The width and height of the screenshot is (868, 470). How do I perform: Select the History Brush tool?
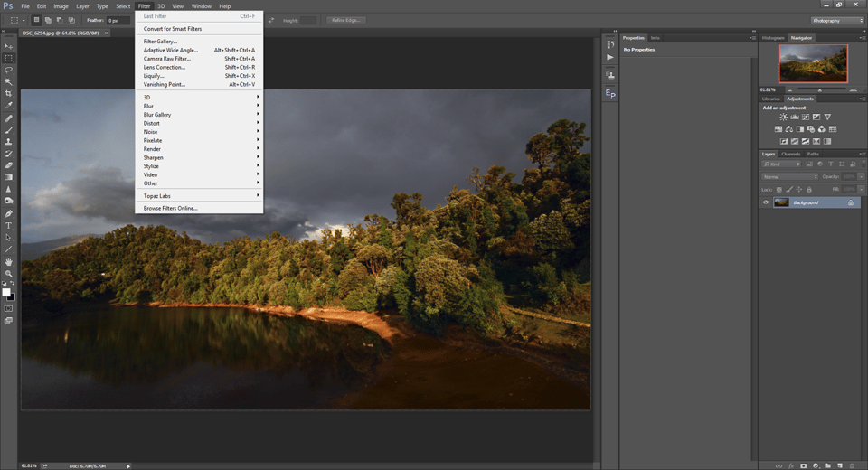[8, 154]
